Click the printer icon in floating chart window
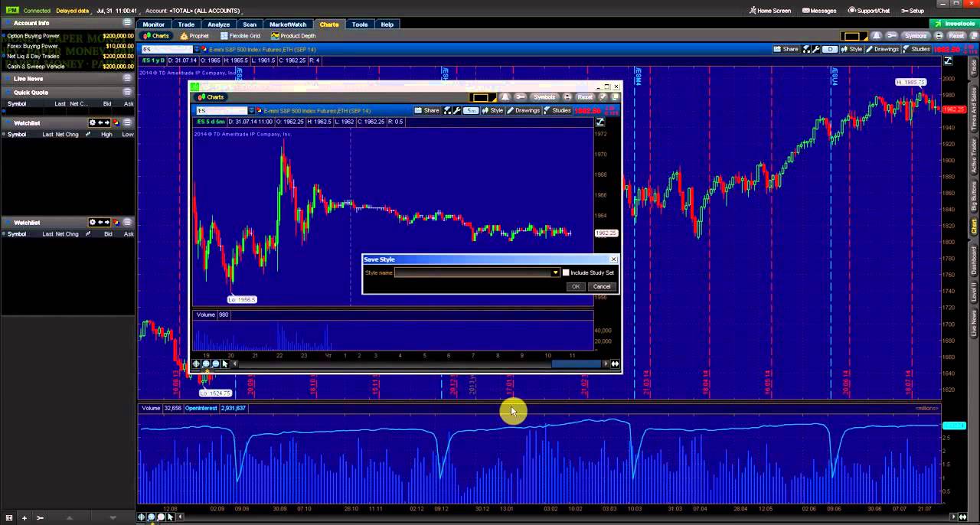The height and width of the screenshot is (525, 980). [x=567, y=97]
